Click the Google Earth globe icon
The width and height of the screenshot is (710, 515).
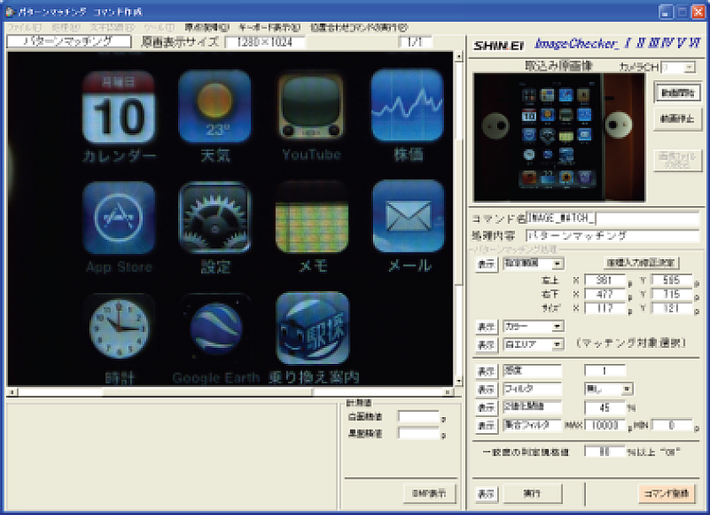click(x=216, y=328)
